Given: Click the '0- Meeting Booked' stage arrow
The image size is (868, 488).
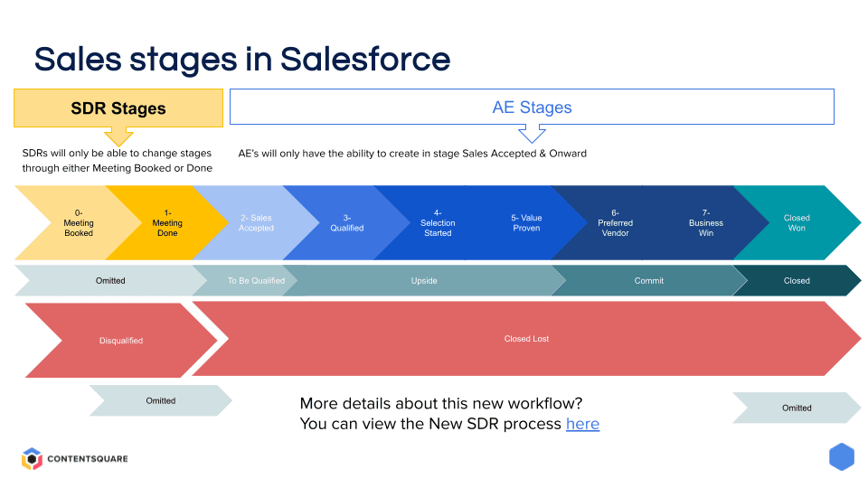Looking at the screenshot, I should (78, 223).
